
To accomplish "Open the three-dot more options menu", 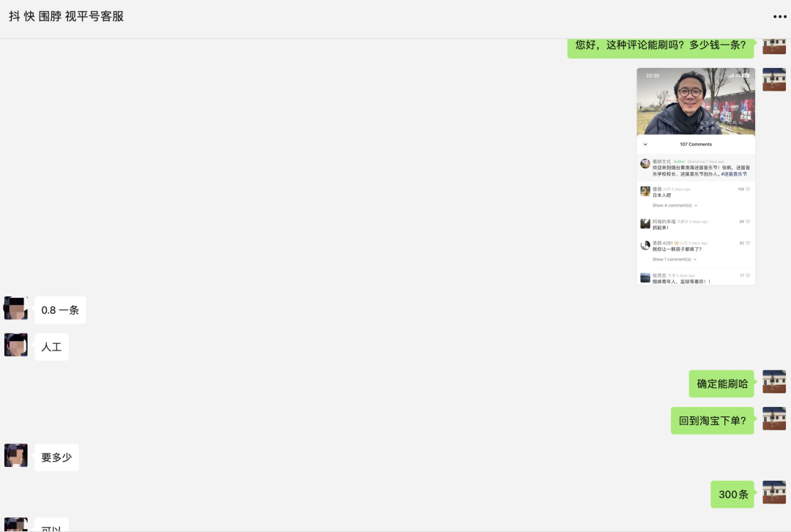I will click(x=779, y=17).
